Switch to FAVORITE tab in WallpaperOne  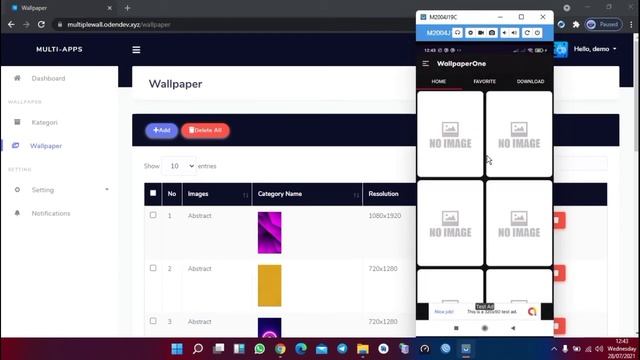484,82
